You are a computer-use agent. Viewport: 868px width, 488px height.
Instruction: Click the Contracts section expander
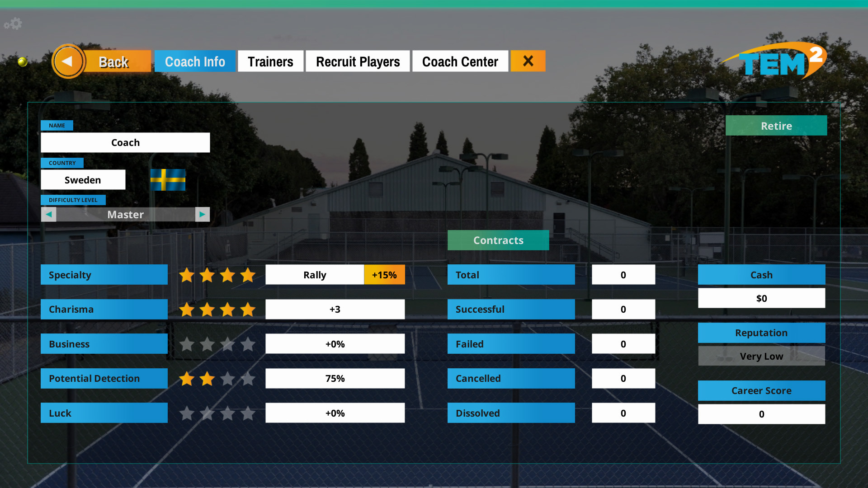click(x=498, y=240)
